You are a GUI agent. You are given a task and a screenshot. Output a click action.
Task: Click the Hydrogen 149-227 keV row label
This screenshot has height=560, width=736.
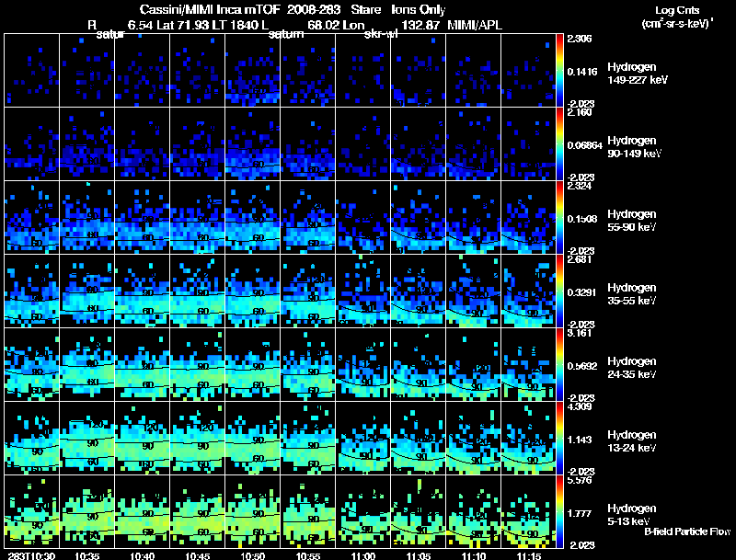[x=637, y=74]
